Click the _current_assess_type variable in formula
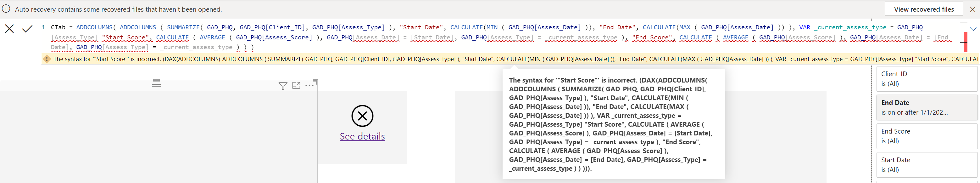Image resolution: width=980 pixels, height=183 pixels. (850, 27)
